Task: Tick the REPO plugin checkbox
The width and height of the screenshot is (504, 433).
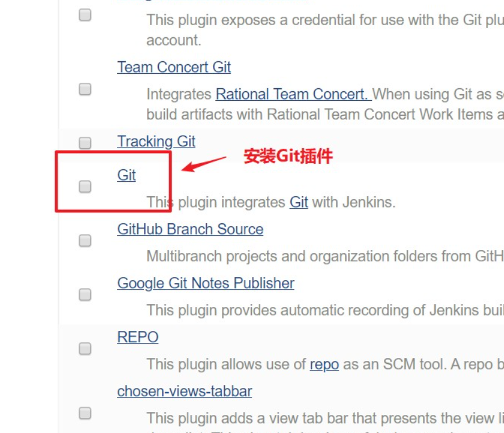Action: pyautogui.click(x=85, y=348)
